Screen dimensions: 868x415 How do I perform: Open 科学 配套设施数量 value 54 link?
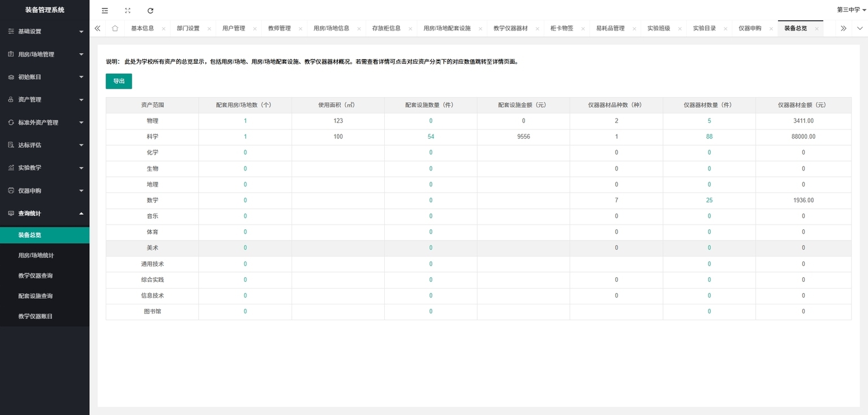tap(431, 137)
